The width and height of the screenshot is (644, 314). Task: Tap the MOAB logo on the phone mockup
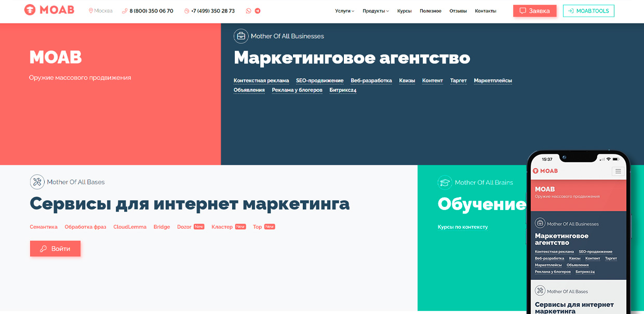pos(545,171)
